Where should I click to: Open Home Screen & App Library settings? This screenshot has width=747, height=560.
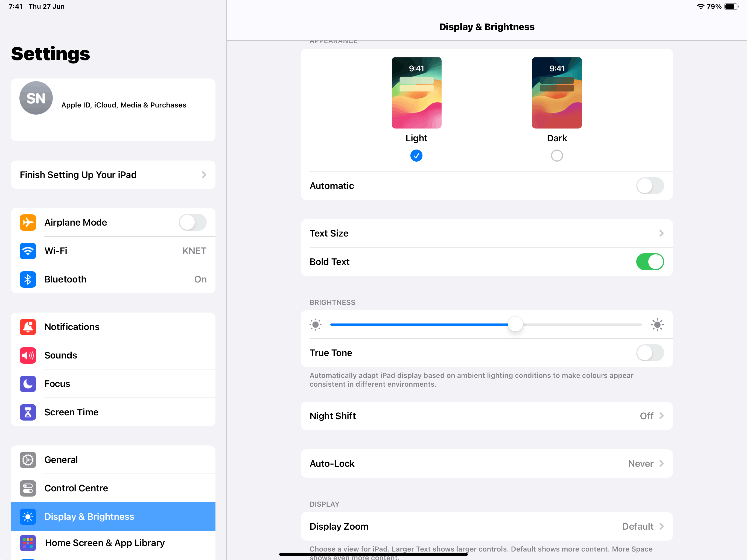coord(113,543)
